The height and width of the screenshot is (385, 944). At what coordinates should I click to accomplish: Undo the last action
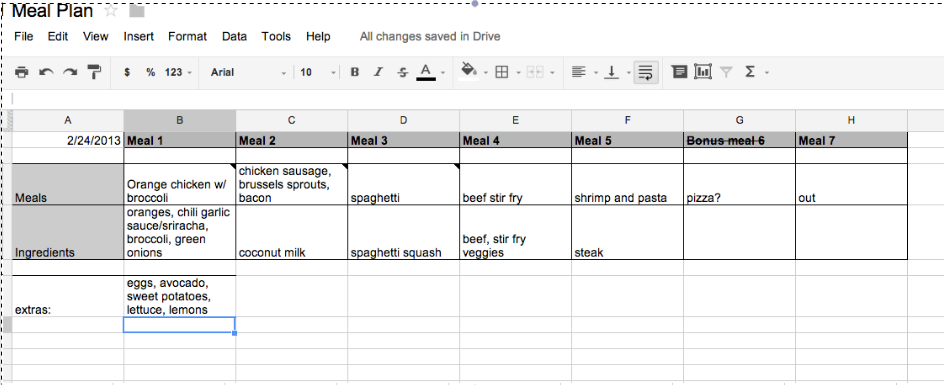coord(46,72)
